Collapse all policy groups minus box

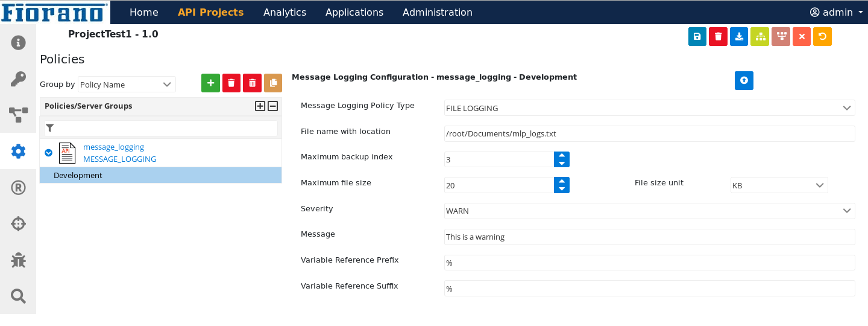(x=272, y=106)
